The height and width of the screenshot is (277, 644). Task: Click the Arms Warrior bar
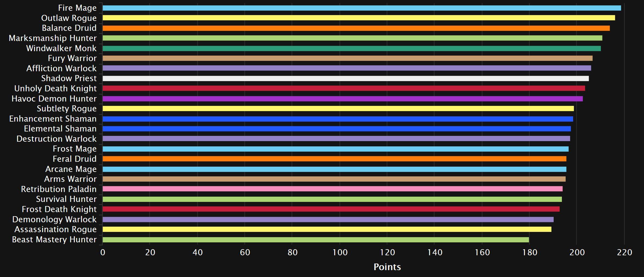point(334,179)
